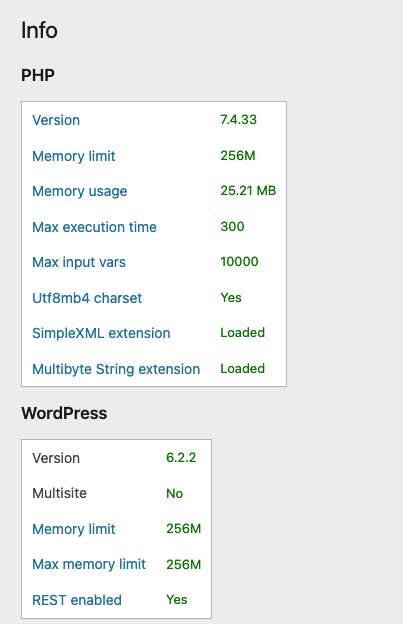The height and width of the screenshot is (624, 403).
Task: Open the Max input vars link
Action: pyautogui.click(x=79, y=262)
